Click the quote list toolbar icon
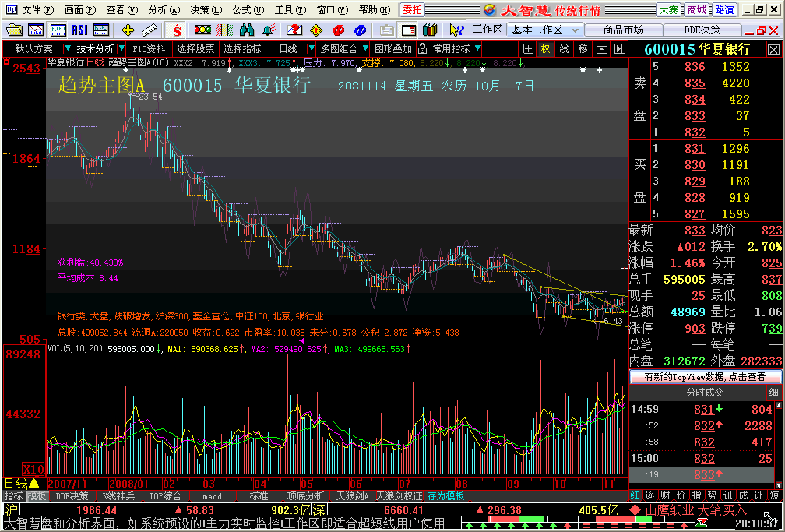Viewport: 785px width, 532px height. (101, 30)
